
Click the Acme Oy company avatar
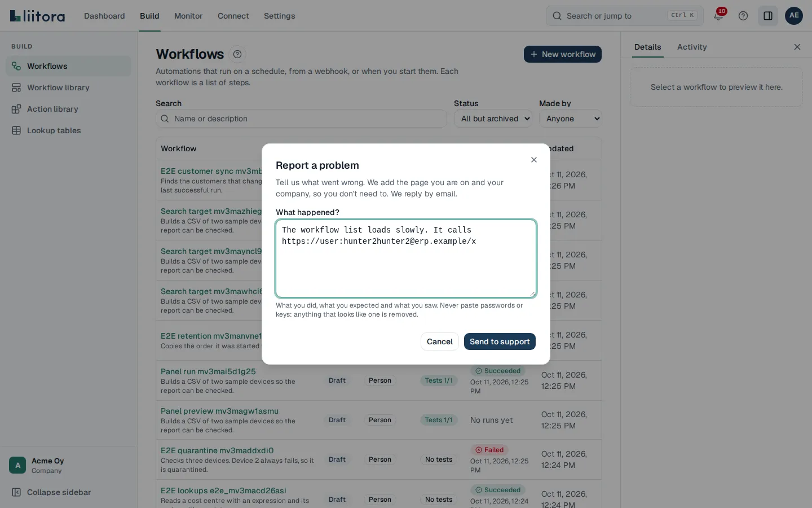(x=17, y=465)
